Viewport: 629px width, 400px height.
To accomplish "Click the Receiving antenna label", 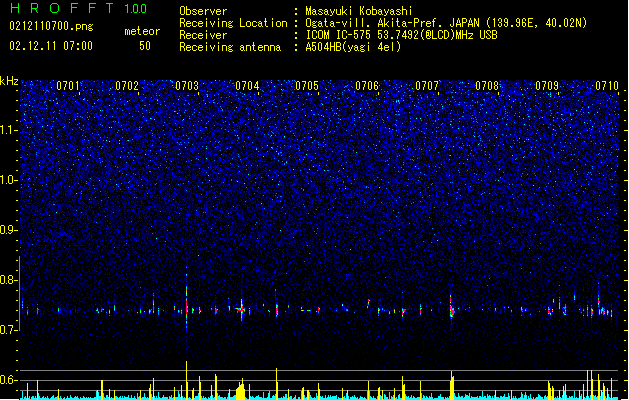I will (230, 47).
